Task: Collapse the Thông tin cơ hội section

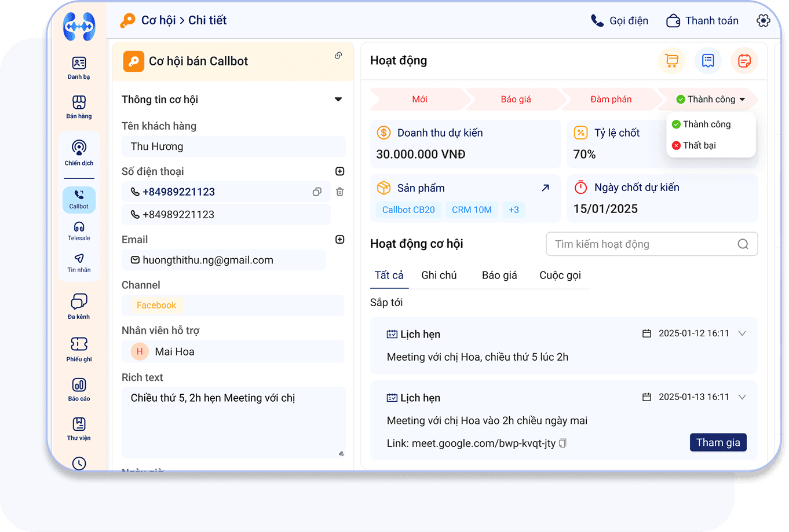Action: [338, 100]
